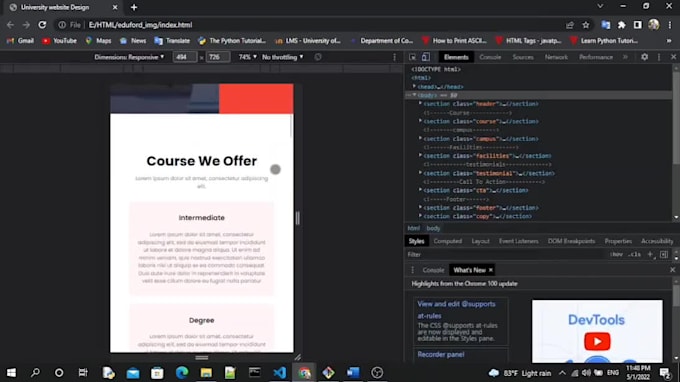
Task: Open the share page icon in address bar
Action: point(570,25)
